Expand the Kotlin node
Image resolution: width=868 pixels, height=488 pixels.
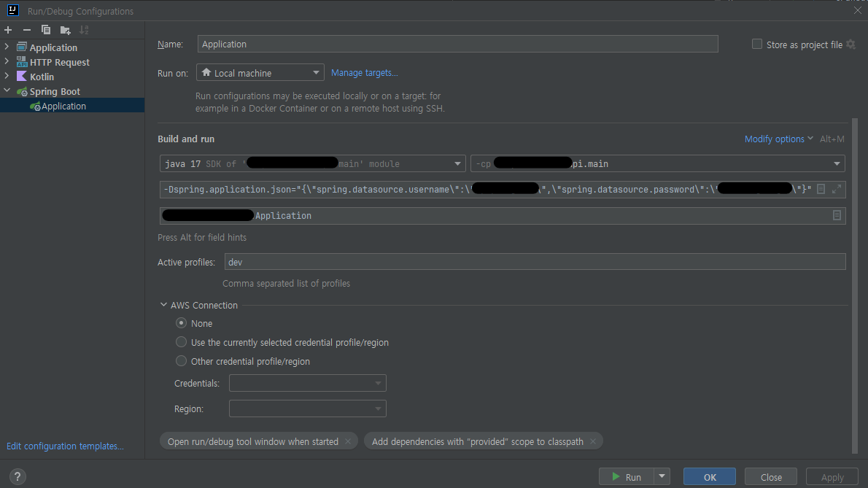pyautogui.click(x=7, y=76)
